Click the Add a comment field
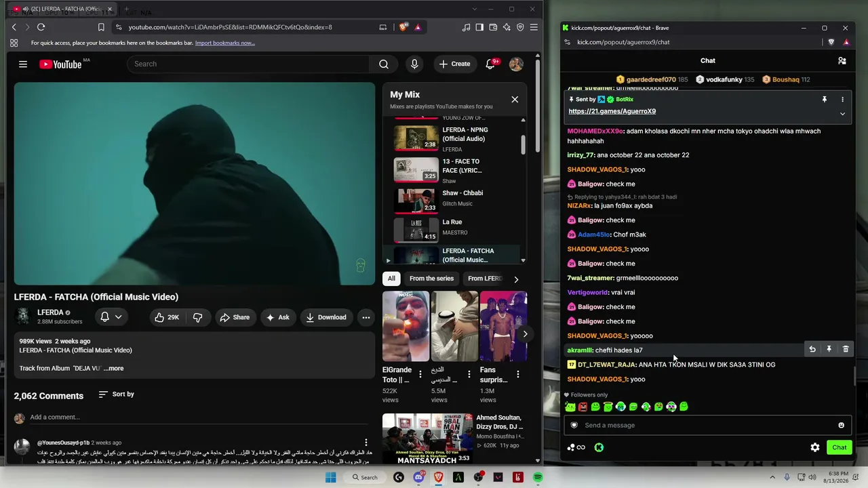The width and height of the screenshot is (868, 488). tap(200, 417)
